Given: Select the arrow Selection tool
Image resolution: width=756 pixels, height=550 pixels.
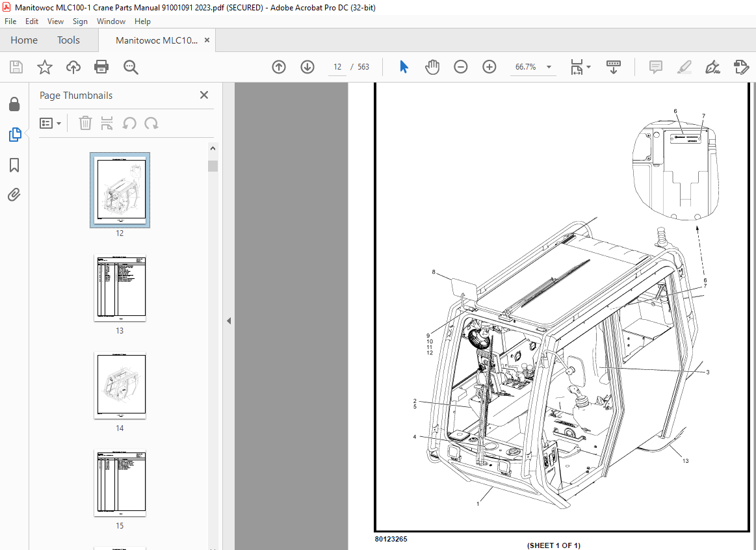Looking at the screenshot, I should 404,67.
